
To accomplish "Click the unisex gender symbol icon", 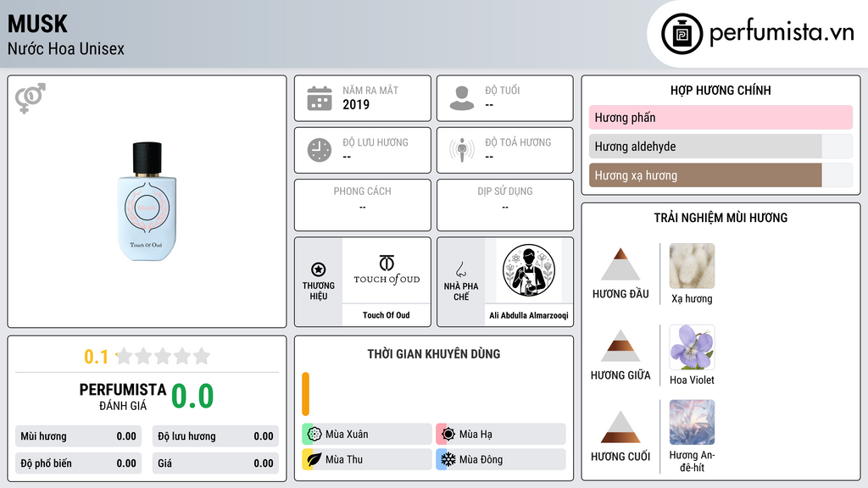I will click(31, 98).
